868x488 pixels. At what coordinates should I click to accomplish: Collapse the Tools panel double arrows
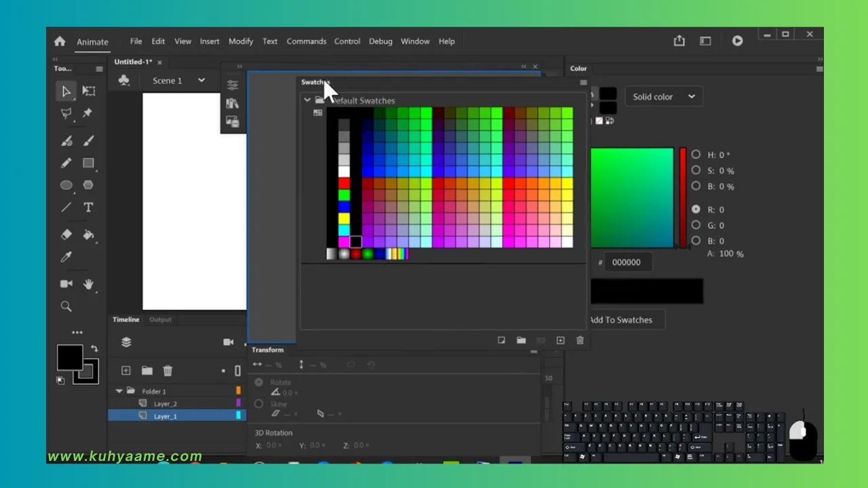pos(55,60)
